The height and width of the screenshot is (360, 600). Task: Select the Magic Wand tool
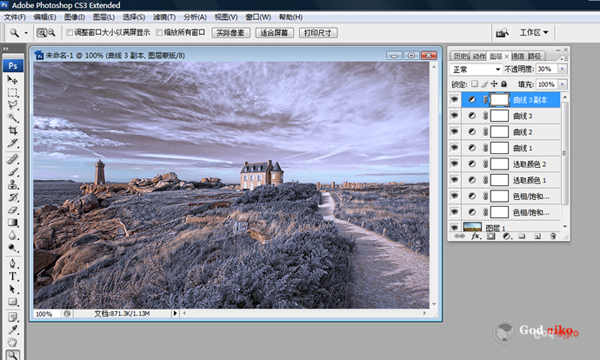pos(12,118)
